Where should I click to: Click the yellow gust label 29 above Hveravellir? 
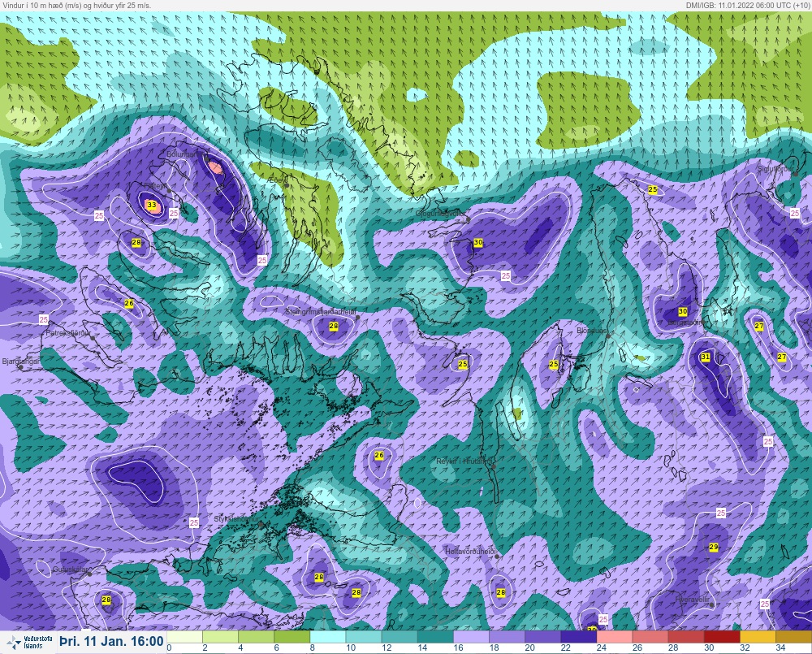coord(714,548)
